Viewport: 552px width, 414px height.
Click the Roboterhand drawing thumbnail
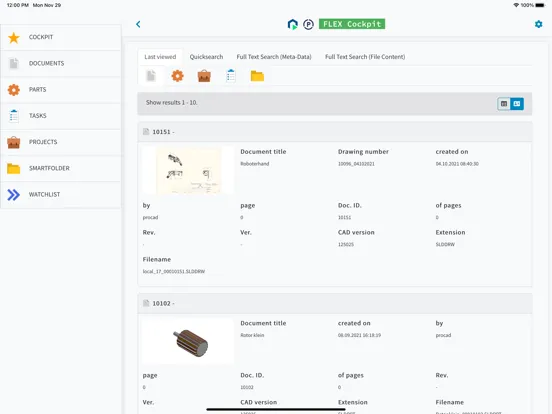tap(188, 170)
